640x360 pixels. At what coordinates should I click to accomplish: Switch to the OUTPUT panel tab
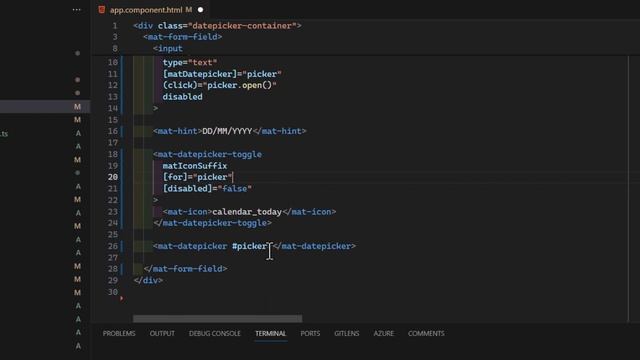[x=162, y=333]
